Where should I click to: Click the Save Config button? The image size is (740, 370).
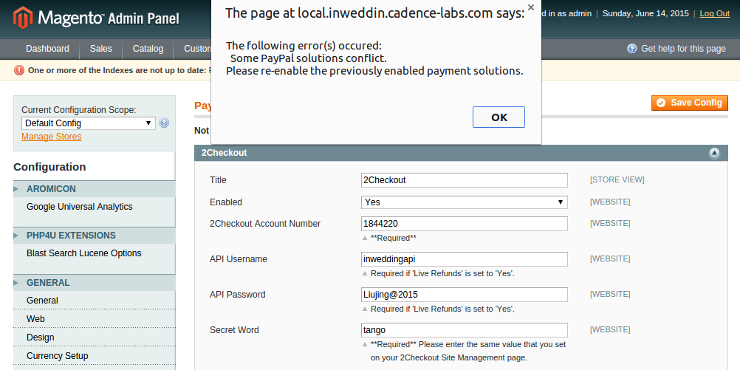(690, 103)
